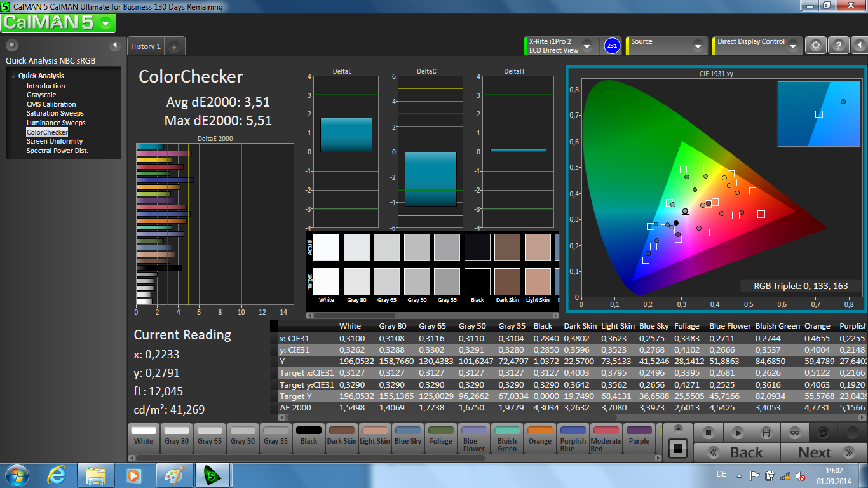
Task: Click the stop measurement icon
Action: (x=709, y=433)
